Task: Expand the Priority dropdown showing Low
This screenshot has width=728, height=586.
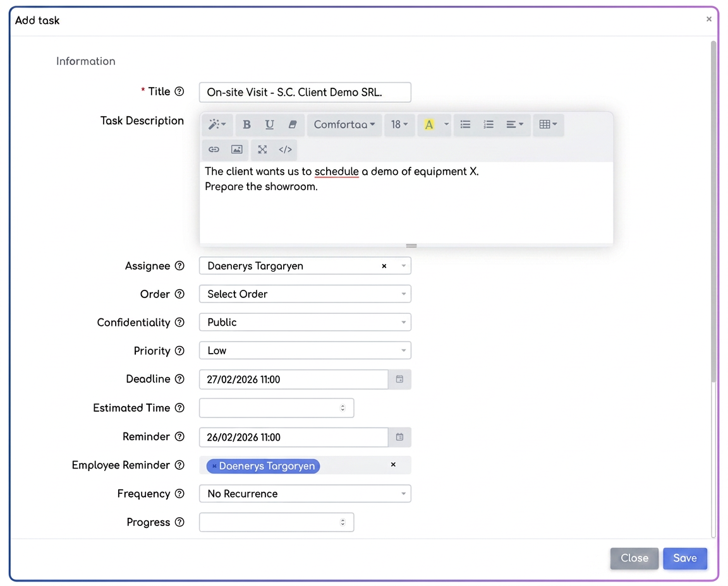Action: (x=305, y=350)
